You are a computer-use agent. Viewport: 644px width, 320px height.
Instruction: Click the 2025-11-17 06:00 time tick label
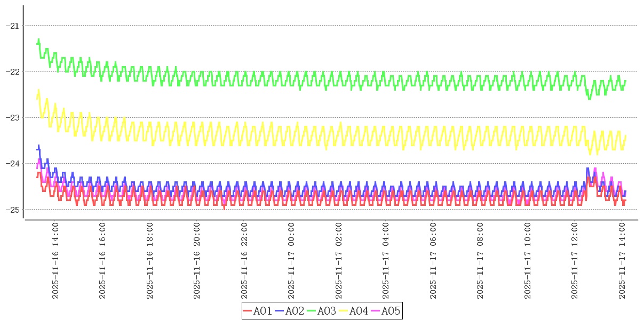[433, 261]
